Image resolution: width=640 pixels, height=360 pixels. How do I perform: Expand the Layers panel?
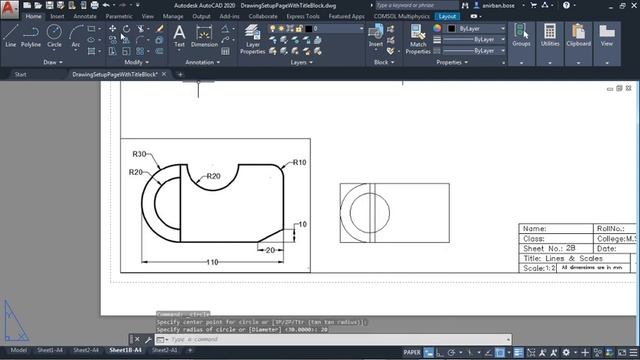(x=302, y=62)
